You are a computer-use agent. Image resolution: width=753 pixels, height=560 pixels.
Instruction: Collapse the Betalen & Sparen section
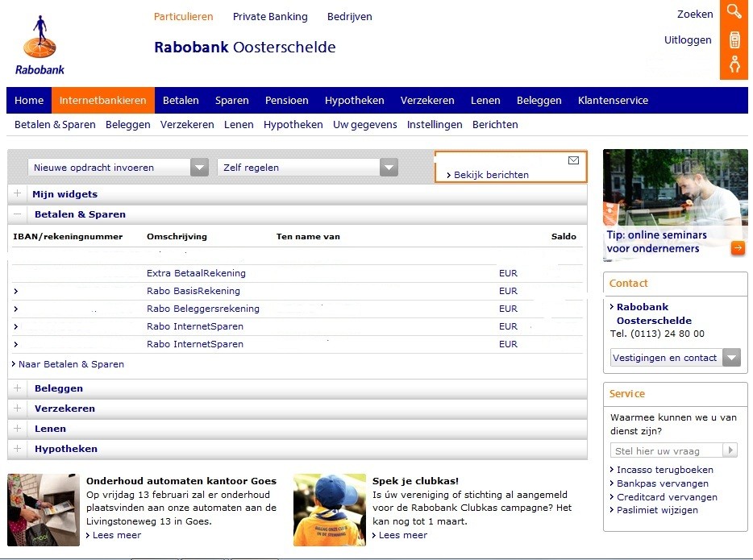[18, 214]
